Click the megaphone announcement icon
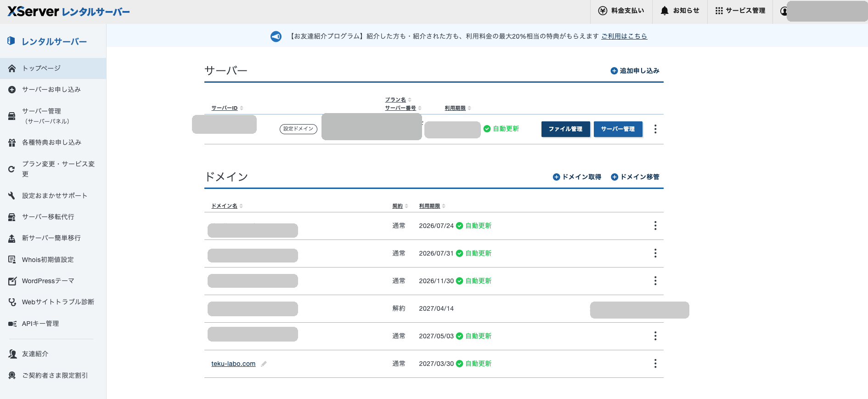This screenshot has width=868, height=399. [x=276, y=36]
